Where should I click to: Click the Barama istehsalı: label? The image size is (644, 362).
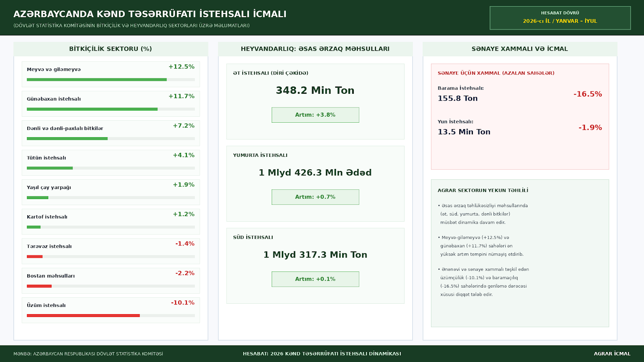[460, 88]
